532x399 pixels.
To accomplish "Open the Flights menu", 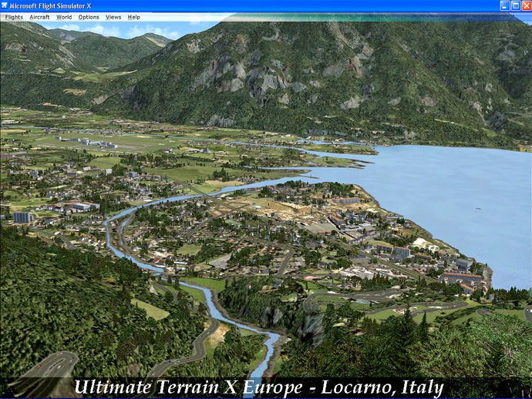I will point(14,17).
